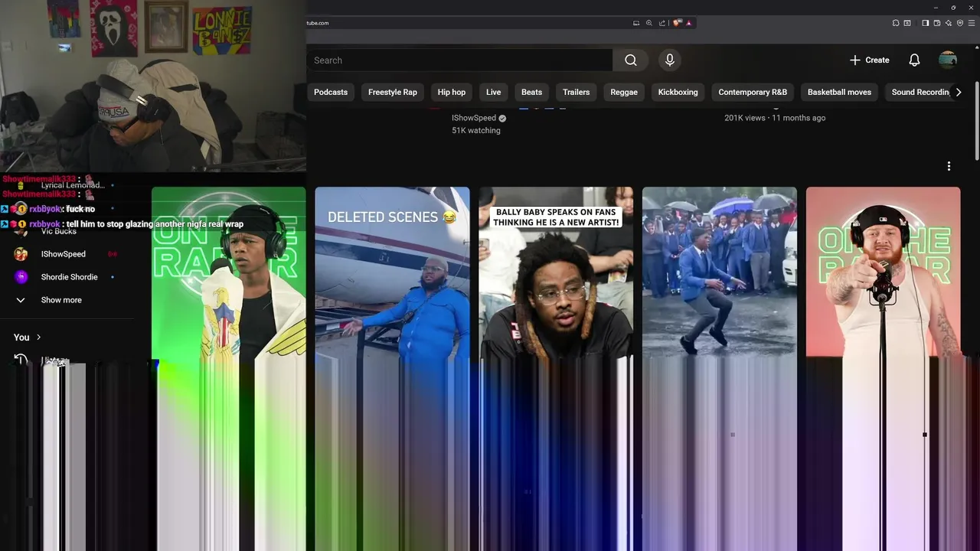Click the IShowSpeed channel avatar in sidebar
This screenshot has width=980, height=551.
[x=21, y=254]
